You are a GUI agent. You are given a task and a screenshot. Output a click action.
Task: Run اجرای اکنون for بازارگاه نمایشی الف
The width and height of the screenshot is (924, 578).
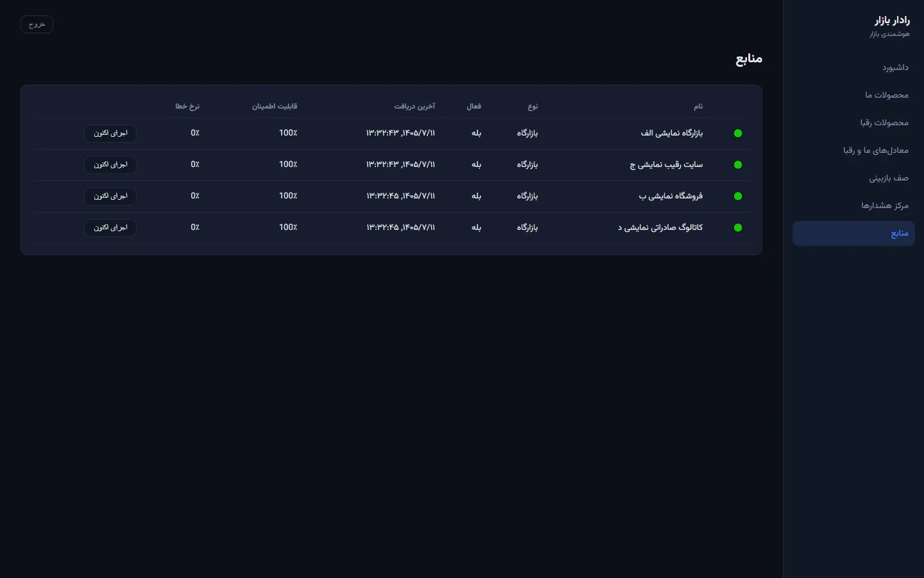(110, 133)
